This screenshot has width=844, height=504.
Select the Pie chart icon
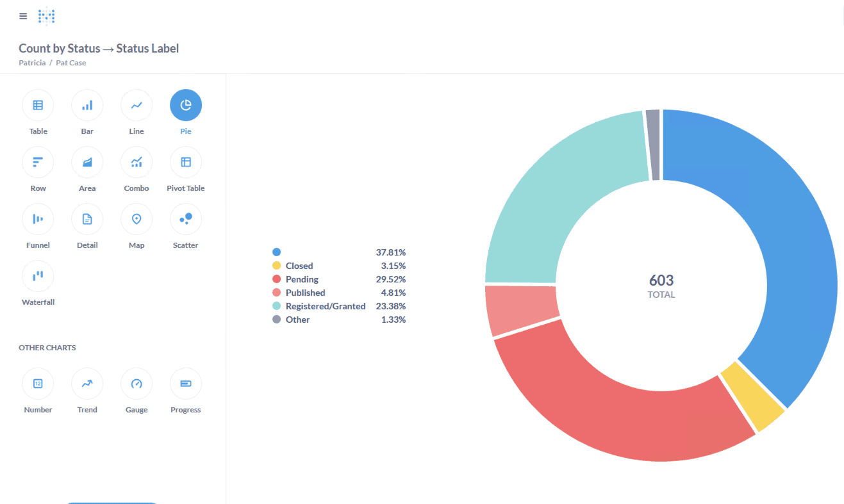pos(186,105)
